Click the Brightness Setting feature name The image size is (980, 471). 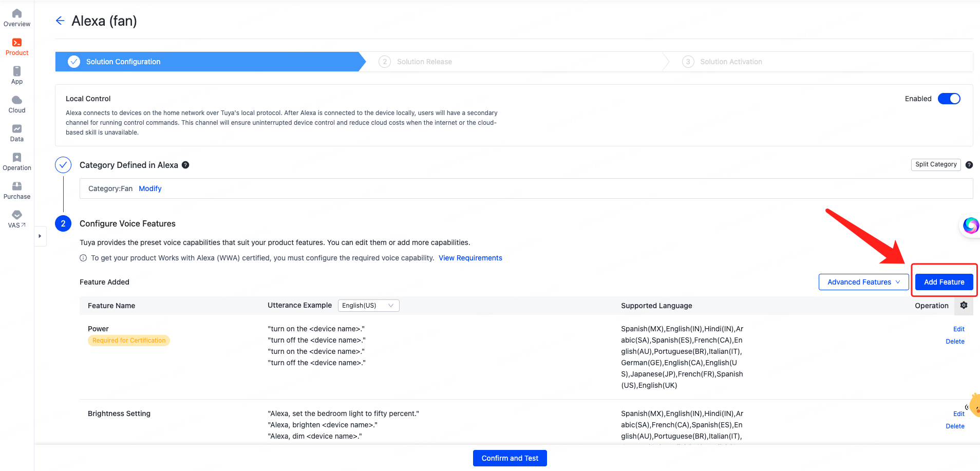(x=119, y=413)
